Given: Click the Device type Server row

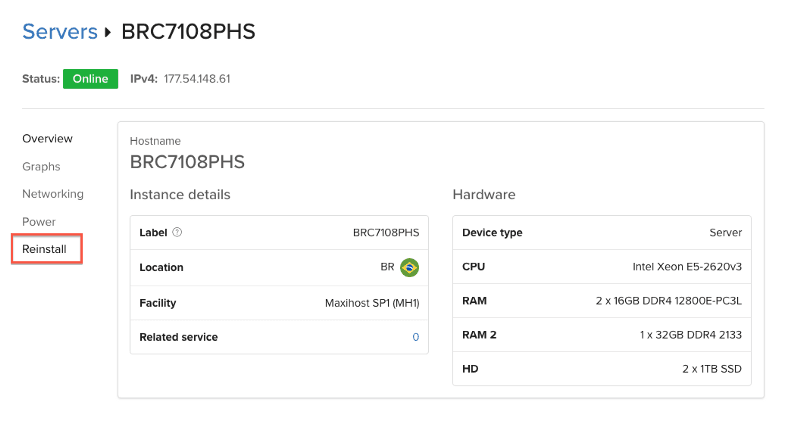Looking at the screenshot, I should point(602,233).
